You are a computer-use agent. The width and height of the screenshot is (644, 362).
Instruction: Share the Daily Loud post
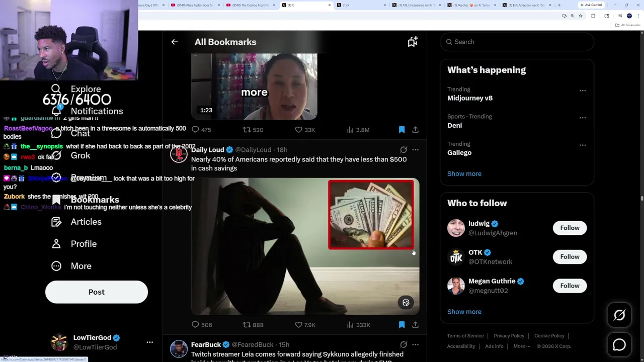[x=416, y=325]
